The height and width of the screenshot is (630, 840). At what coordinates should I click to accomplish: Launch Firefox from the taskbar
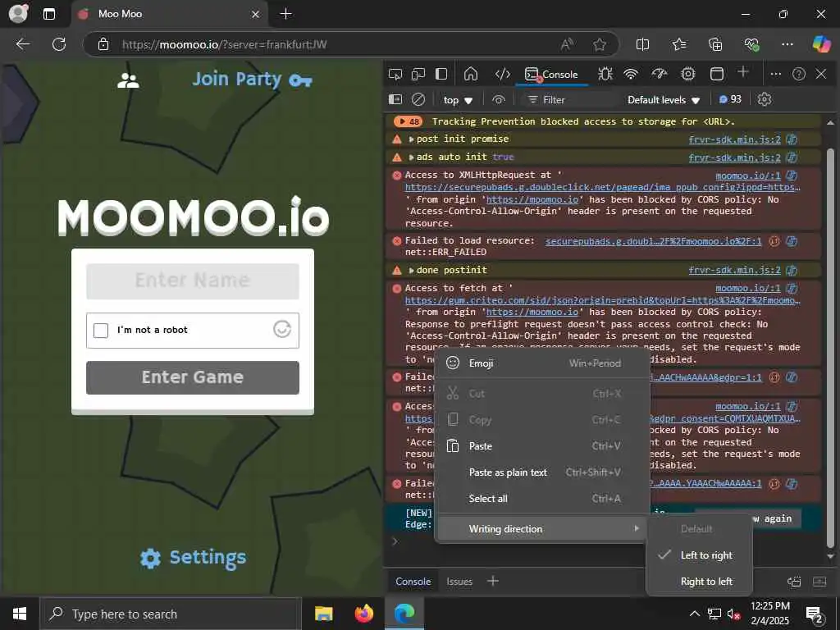[x=363, y=614]
